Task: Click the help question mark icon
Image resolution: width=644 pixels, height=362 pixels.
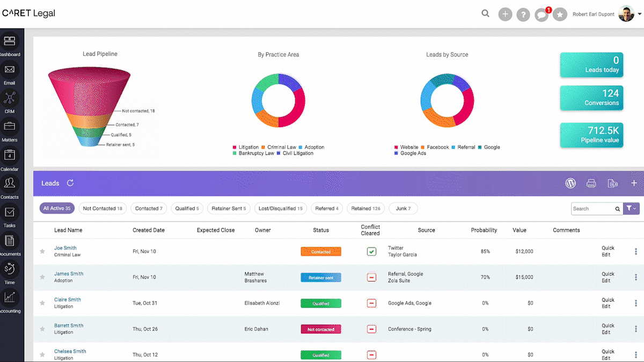Action: pos(523,14)
